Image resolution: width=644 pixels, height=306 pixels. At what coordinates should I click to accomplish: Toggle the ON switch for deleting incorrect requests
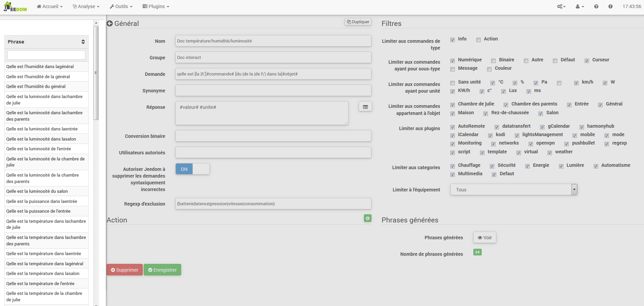(192, 169)
